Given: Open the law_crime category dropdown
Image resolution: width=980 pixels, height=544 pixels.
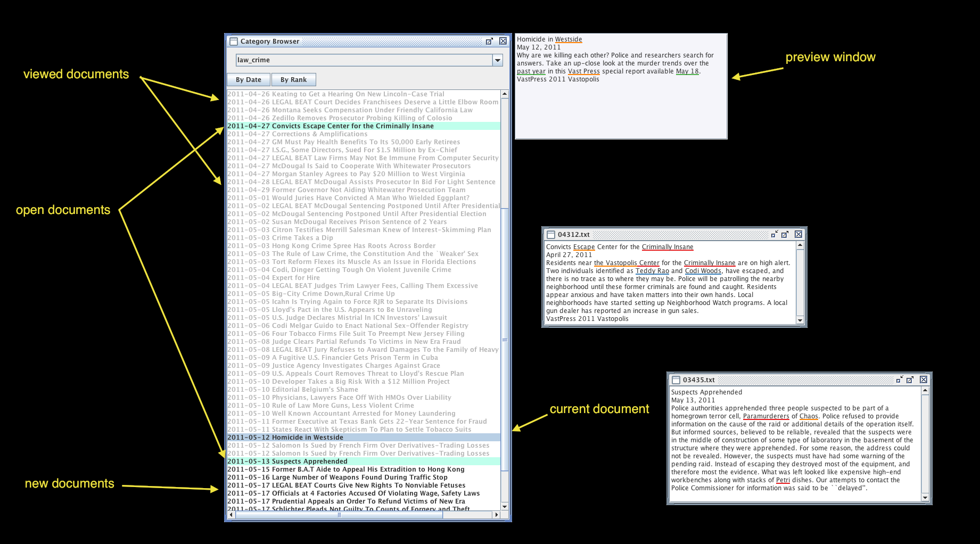Looking at the screenshot, I should click(x=497, y=60).
